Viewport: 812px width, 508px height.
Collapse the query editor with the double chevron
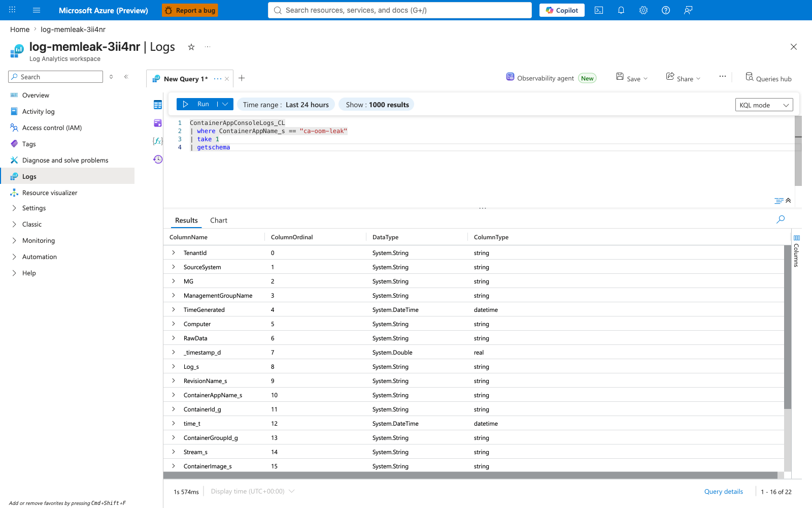pos(788,200)
